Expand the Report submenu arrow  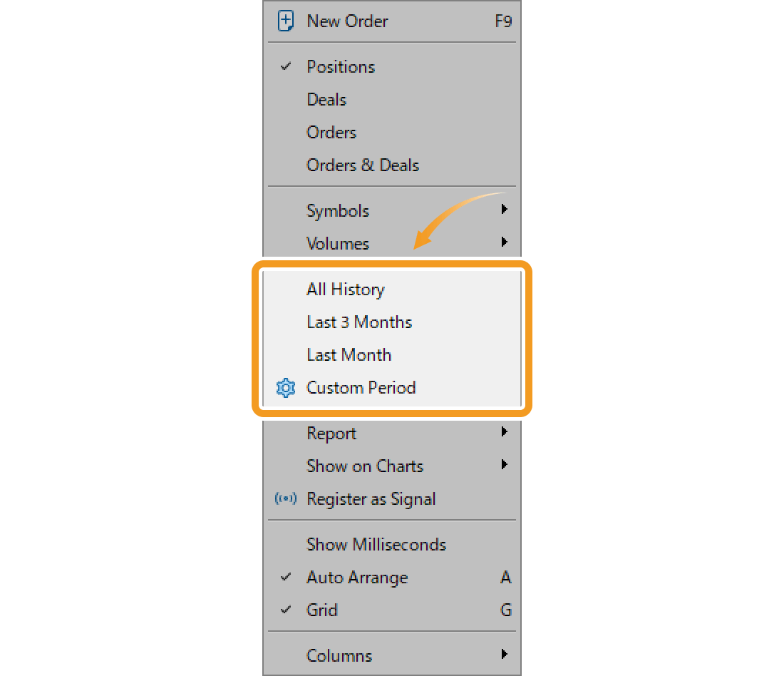tap(505, 432)
